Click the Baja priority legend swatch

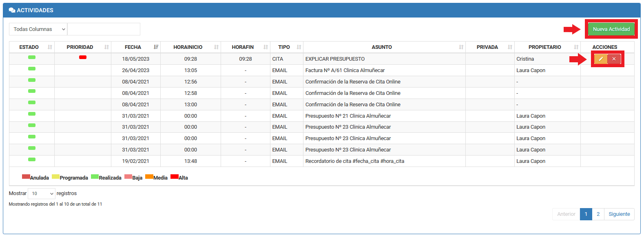(128, 177)
